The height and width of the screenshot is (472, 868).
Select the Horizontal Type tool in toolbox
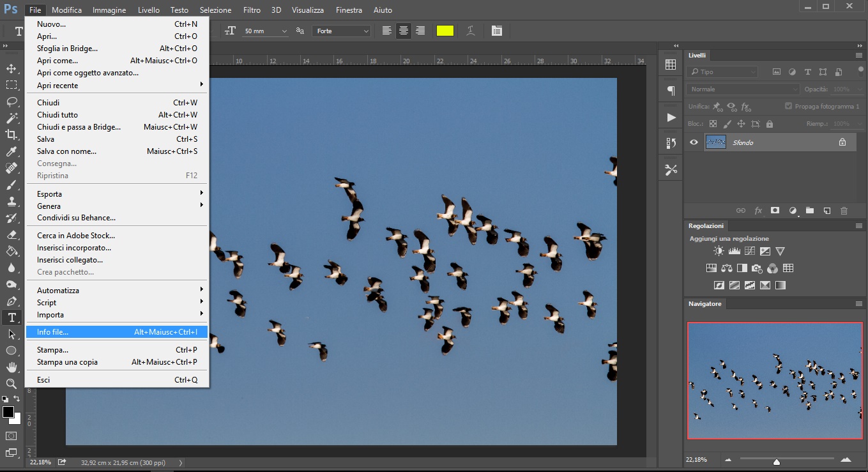click(x=11, y=317)
